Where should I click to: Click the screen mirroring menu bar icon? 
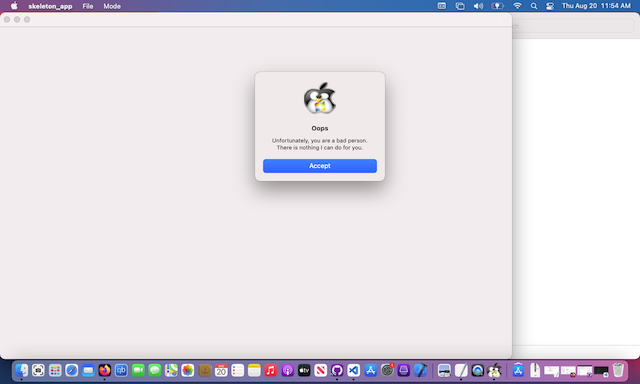pyautogui.click(x=460, y=6)
